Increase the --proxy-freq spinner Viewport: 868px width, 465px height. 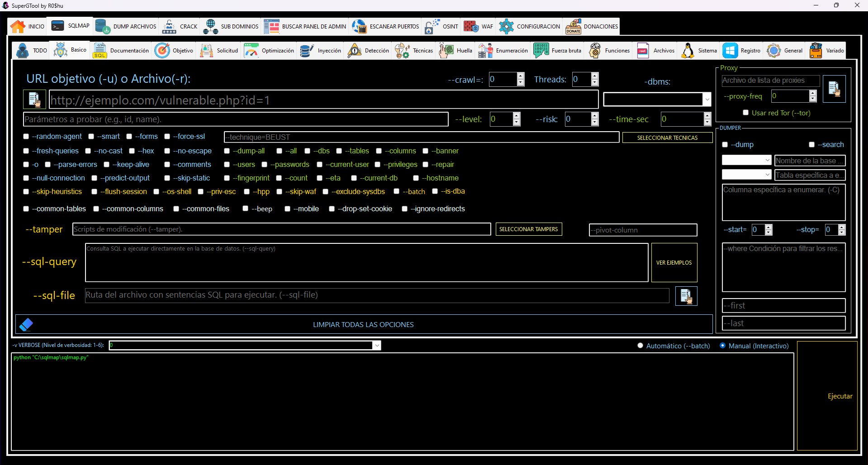(813, 93)
